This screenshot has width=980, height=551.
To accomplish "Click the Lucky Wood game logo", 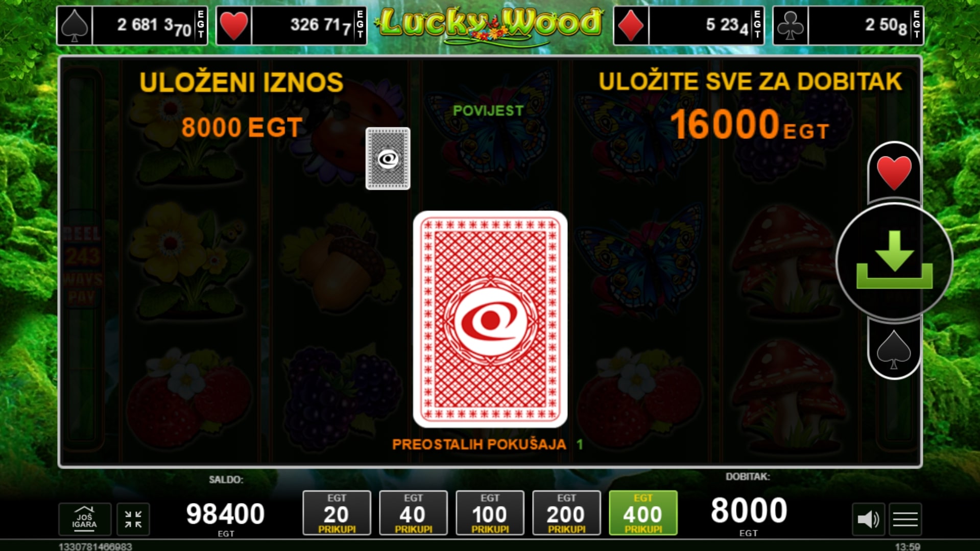I will coord(490,26).
